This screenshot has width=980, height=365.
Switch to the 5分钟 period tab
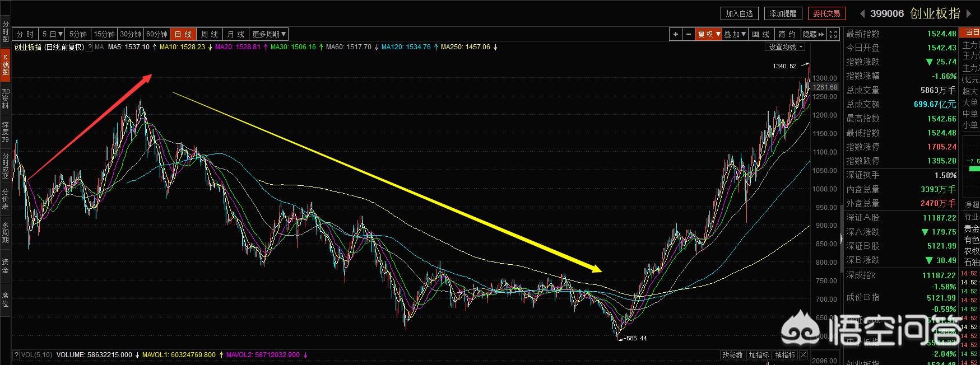78,34
